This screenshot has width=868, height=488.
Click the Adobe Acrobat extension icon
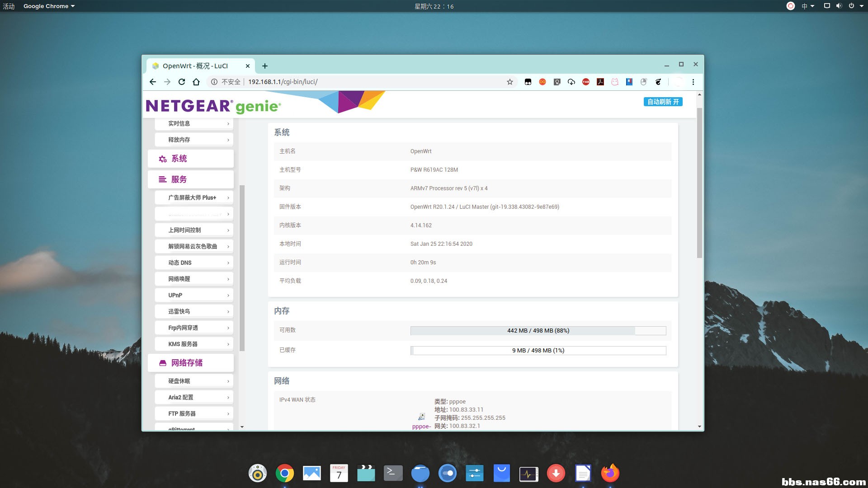click(600, 82)
